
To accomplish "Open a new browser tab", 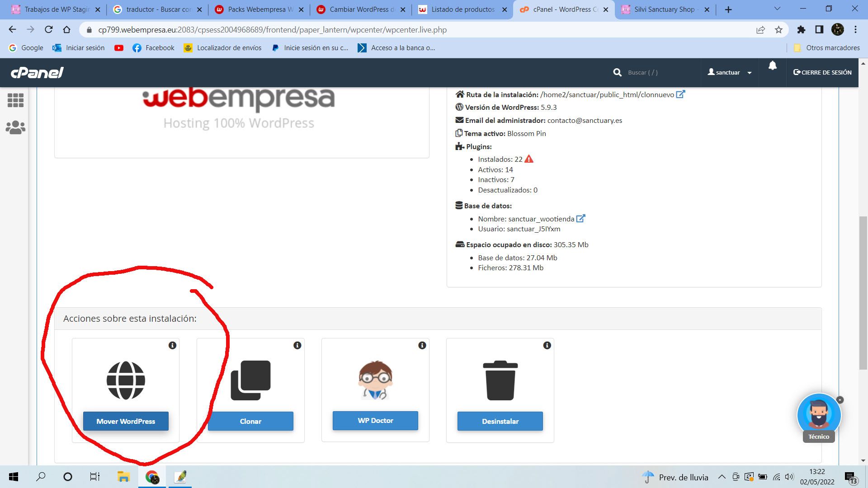I will tap(728, 9).
